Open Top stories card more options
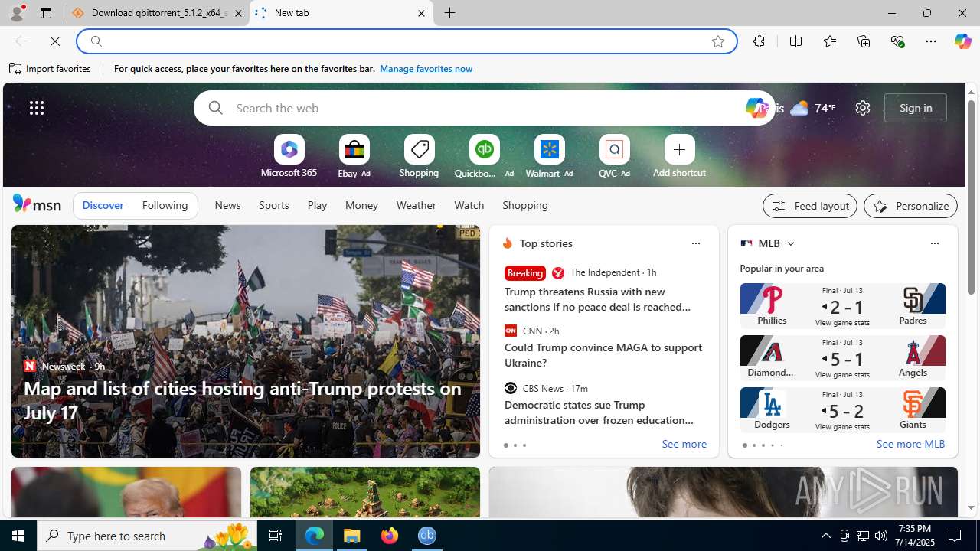 tap(695, 243)
